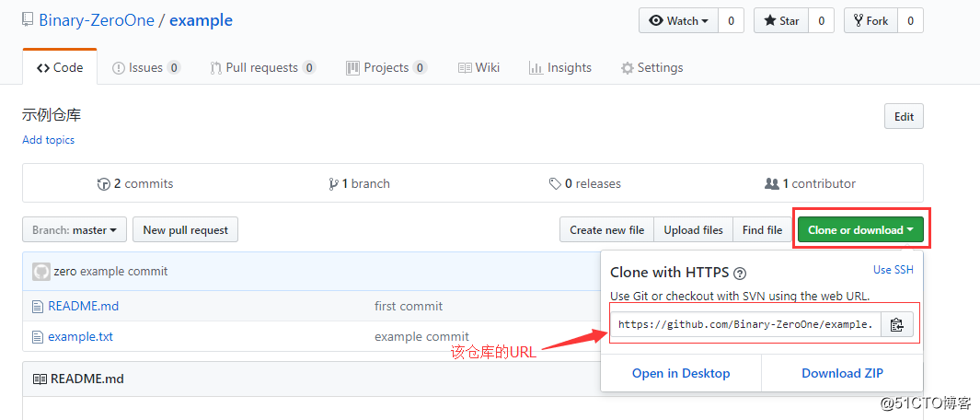
Task: Open the example.txt file
Action: pos(81,337)
